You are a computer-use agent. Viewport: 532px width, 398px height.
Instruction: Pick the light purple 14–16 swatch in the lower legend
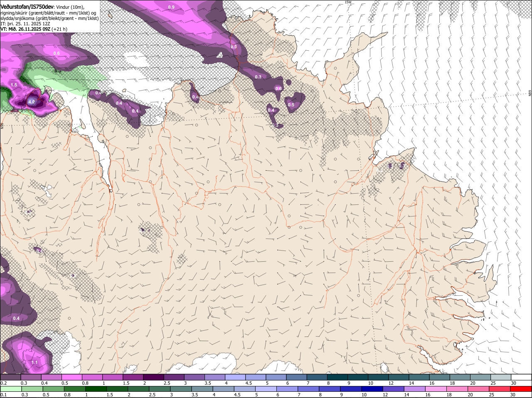click(x=415, y=389)
